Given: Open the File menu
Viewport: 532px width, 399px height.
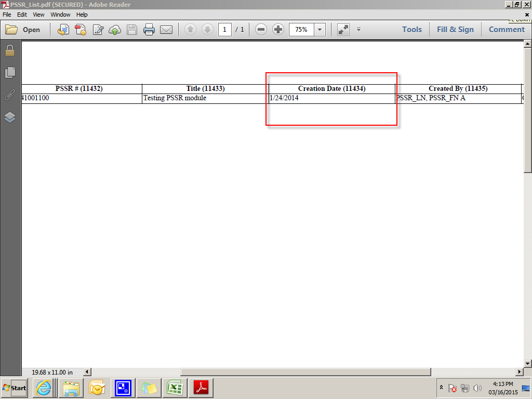Looking at the screenshot, I should [7, 15].
